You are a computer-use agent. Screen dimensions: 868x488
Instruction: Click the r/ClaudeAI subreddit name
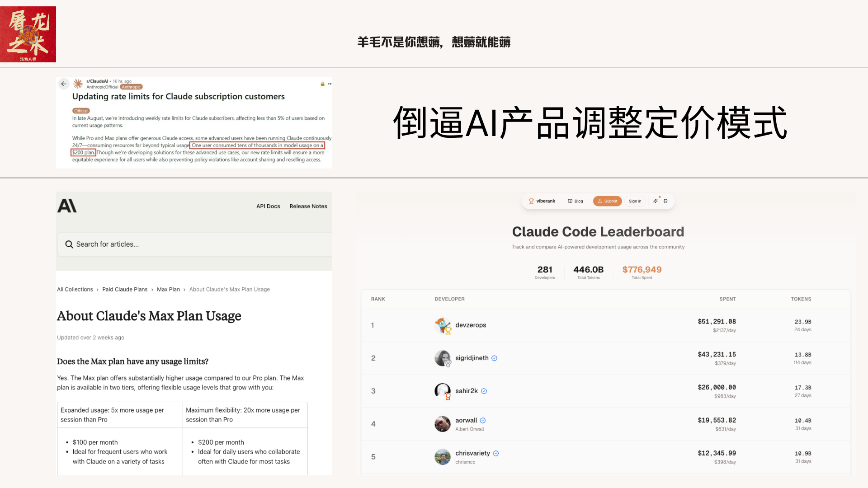97,81
